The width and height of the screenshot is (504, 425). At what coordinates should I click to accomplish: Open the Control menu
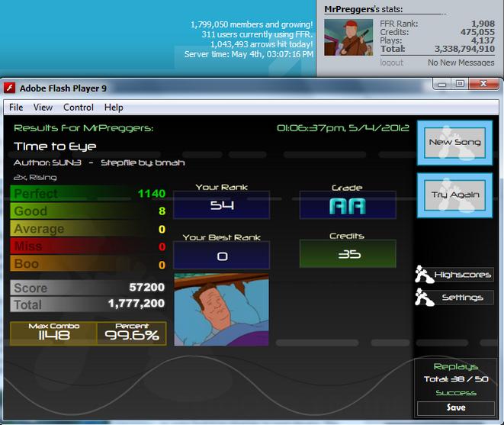(x=79, y=107)
